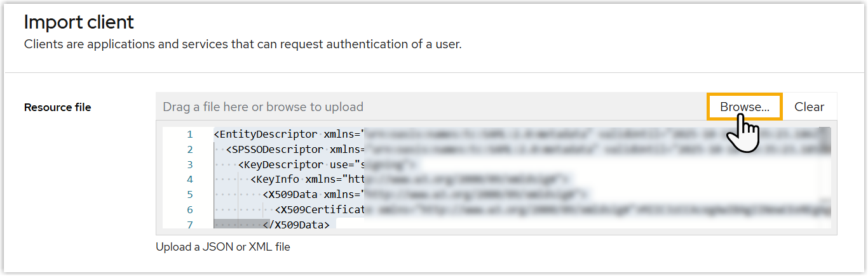
Task: Select line number 5 in the editor
Action: coord(190,195)
